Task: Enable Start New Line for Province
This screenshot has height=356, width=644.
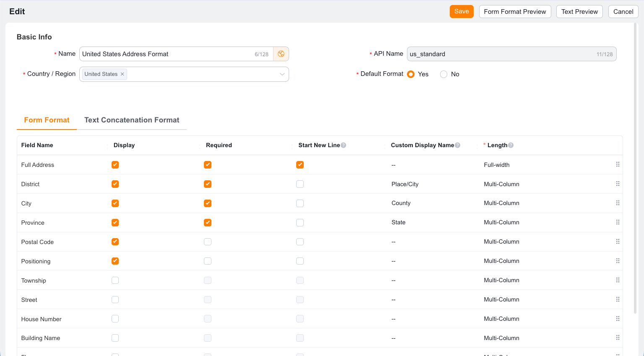Action: [300, 223]
